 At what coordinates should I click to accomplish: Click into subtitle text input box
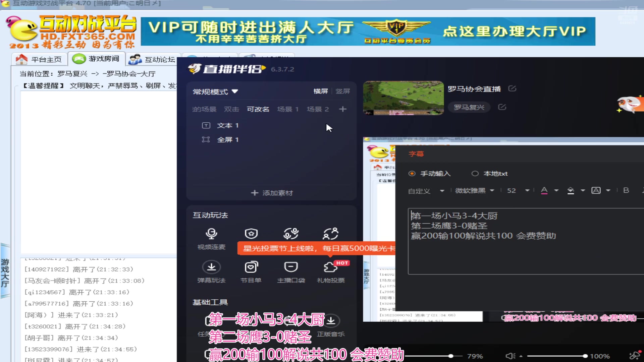tap(526, 241)
